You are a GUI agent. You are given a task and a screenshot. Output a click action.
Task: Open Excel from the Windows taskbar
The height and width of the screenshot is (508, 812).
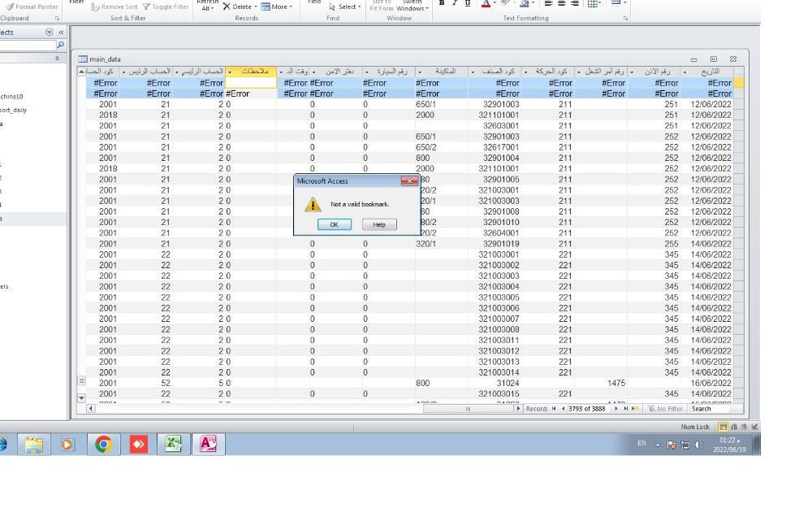[x=173, y=445]
